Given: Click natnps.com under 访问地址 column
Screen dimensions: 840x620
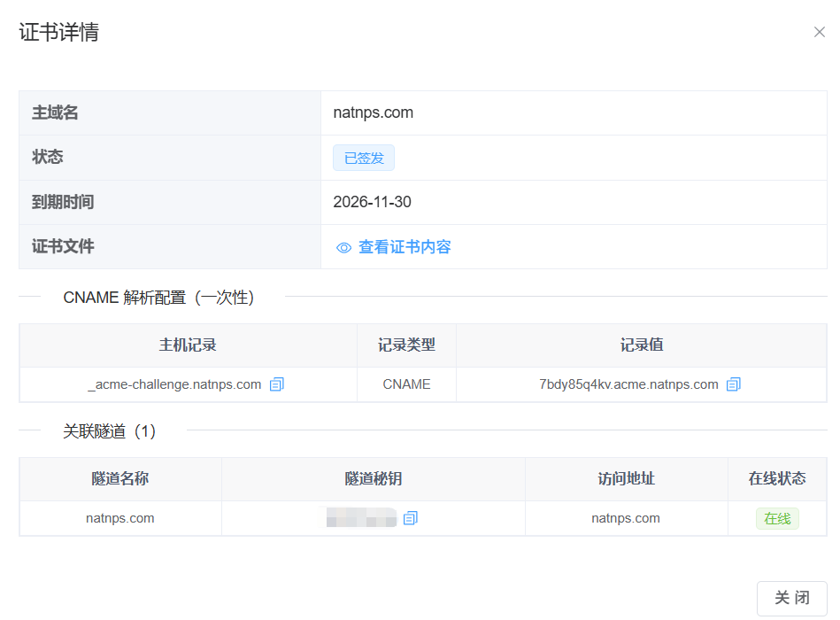Looking at the screenshot, I should [626, 518].
